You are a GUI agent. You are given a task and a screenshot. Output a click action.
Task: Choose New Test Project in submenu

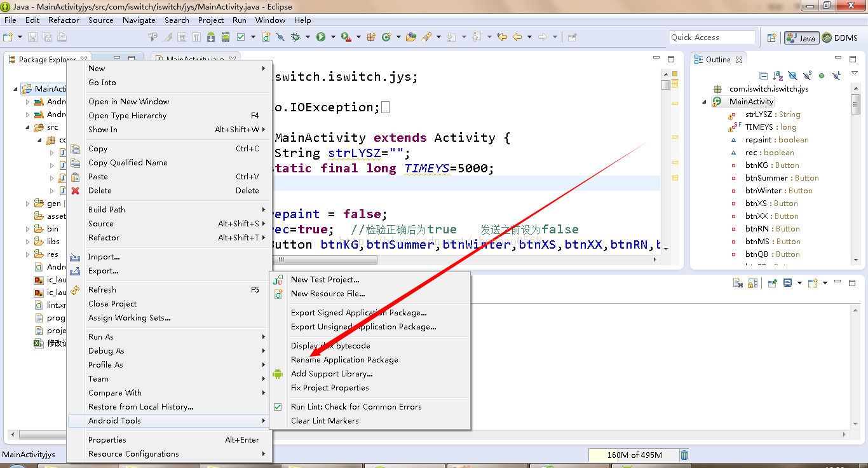[325, 280]
